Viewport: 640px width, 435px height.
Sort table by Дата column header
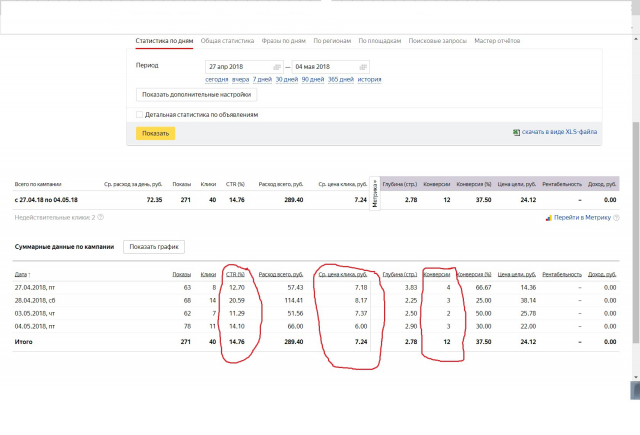pos(22,275)
